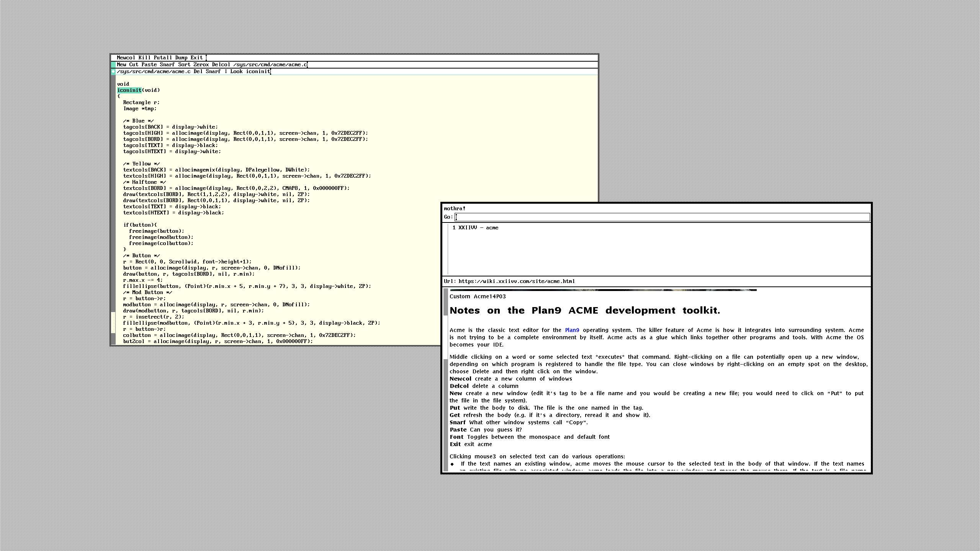Click the '/* Blue */' comment in acme
This screenshot has height=551, width=980.
click(138, 121)
